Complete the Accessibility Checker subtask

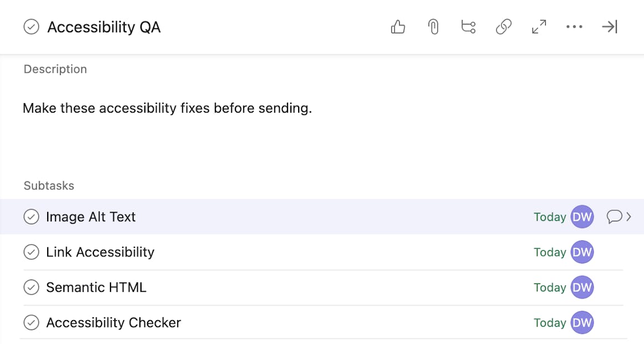tap(32, 322)
